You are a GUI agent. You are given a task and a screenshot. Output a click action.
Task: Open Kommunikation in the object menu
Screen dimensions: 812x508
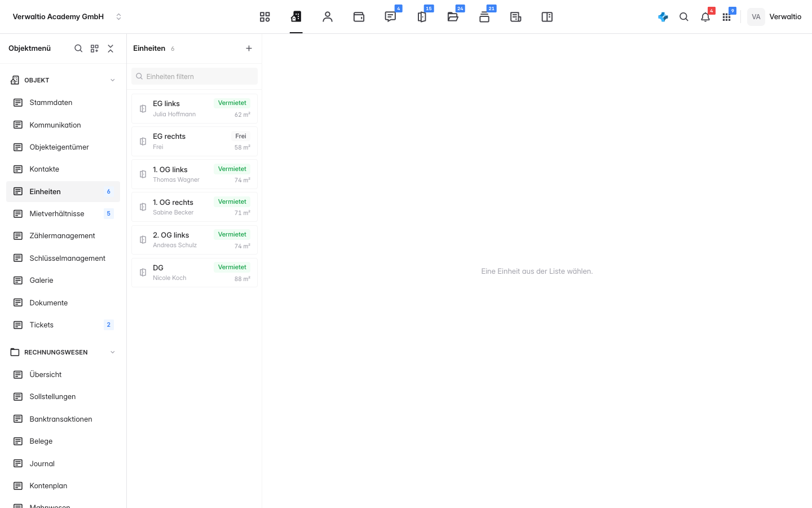[63, 125]
